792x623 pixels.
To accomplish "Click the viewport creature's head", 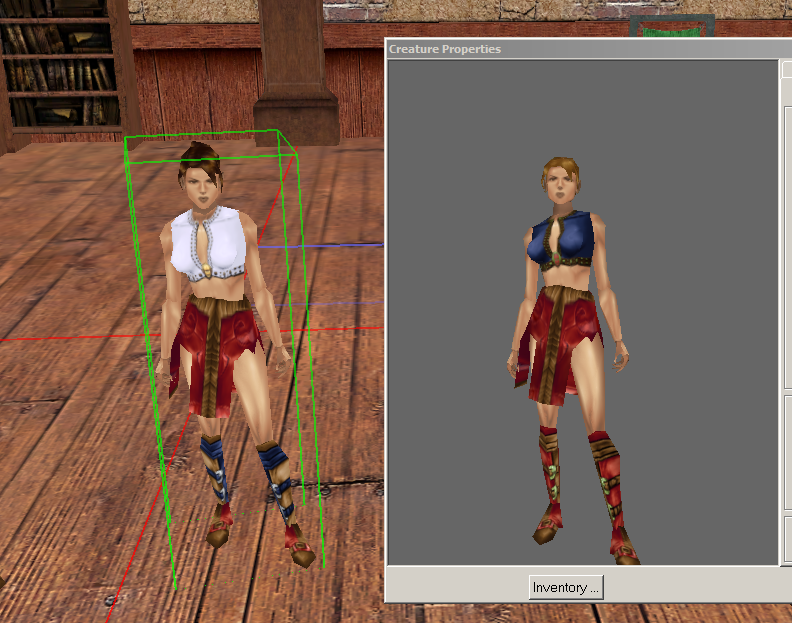I will (202, 180).
